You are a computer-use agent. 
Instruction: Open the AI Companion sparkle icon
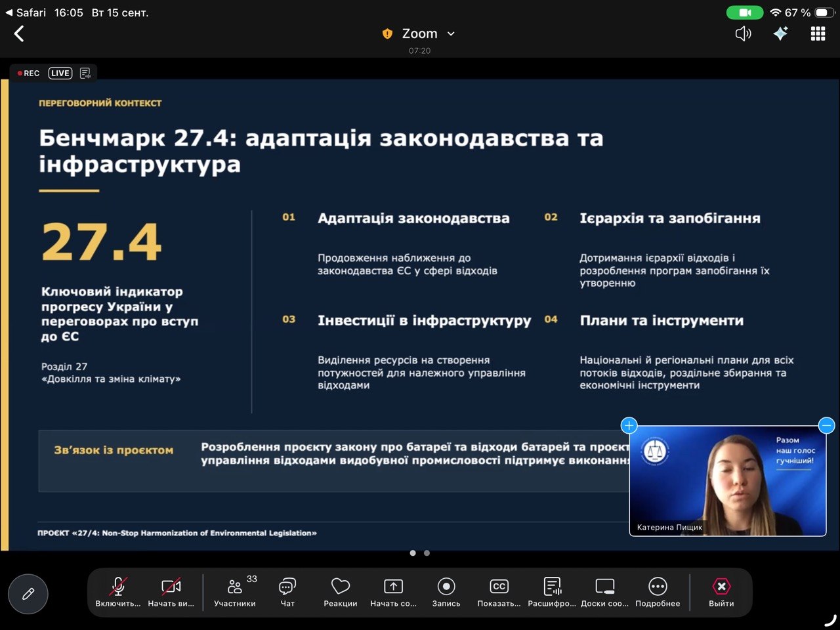(780, 33)
